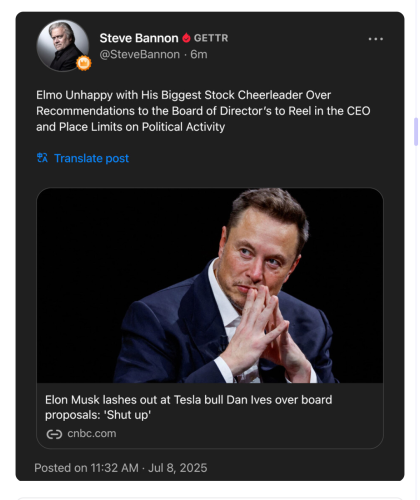Viewport: 420px width, 500px height.
Task: Open the article preview photo
Action: pyautogui.click(x=210, y=285)
